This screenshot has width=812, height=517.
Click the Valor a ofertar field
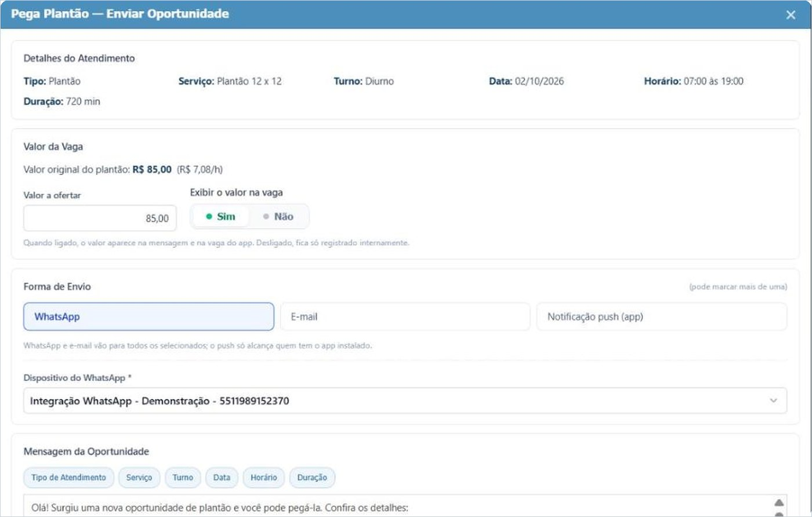tap(100, 219)
